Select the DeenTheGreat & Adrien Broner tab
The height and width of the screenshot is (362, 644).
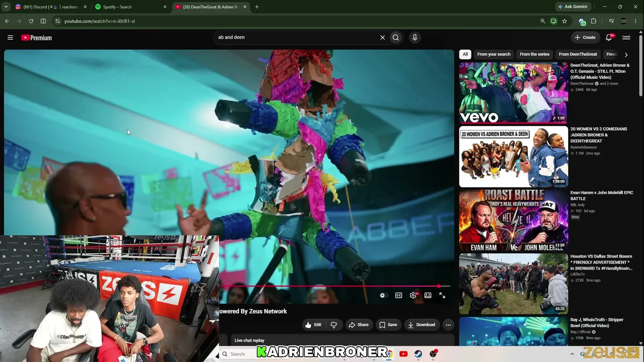(210, 7)
